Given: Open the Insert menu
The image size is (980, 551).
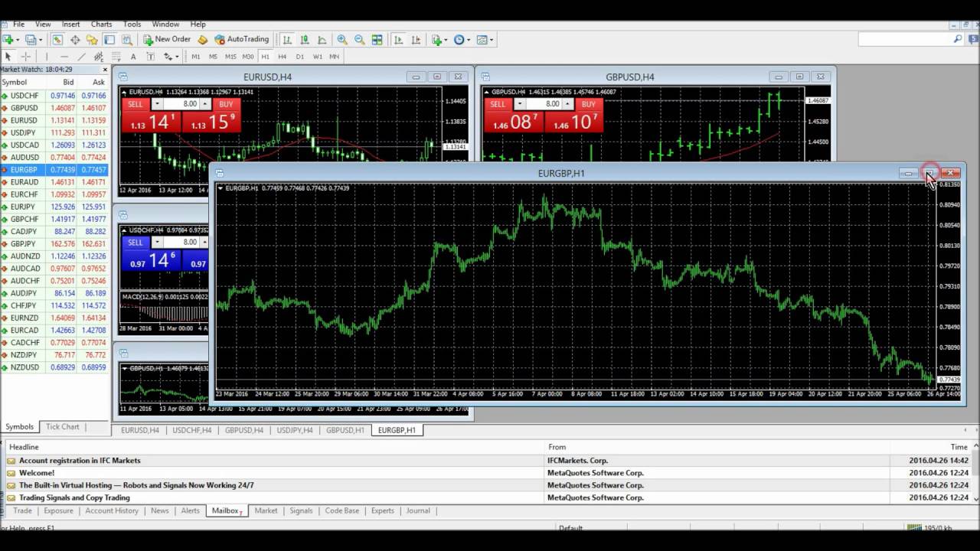Looking at the screenshot, I should click(70, 24).
